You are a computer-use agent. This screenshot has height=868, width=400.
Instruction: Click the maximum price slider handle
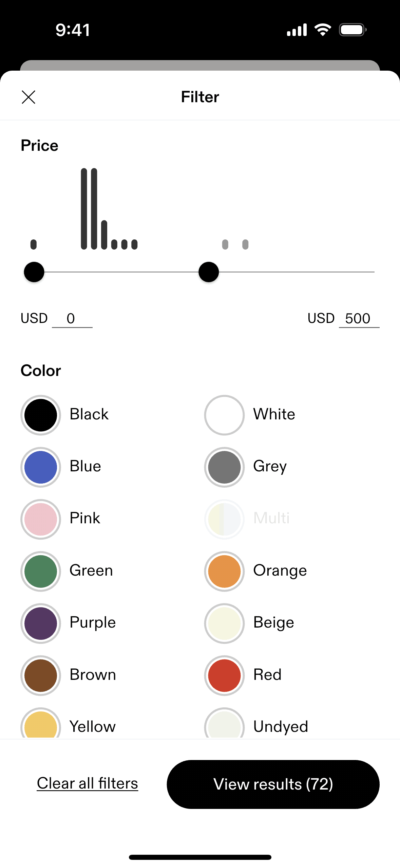(x=209, y=272)
